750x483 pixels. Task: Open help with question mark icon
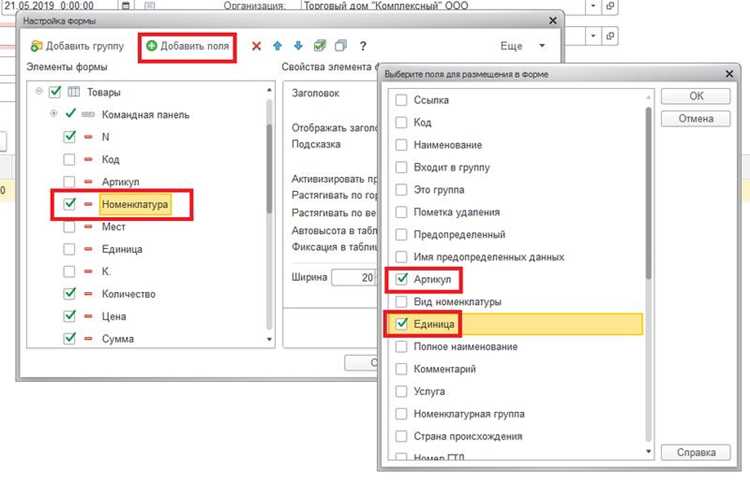[x=363, y=46]
